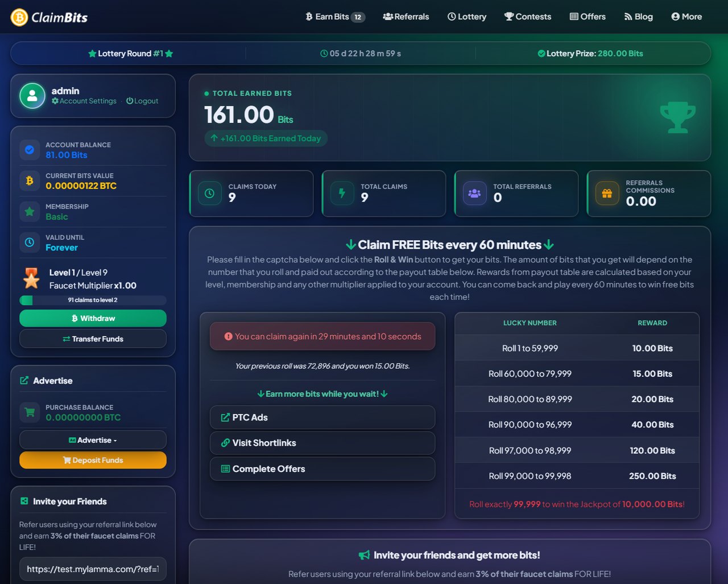The image size is (728, 584).
Task: Click the Invite your Friends share icon
Action: pyautogui.click(x=24, y=501)
